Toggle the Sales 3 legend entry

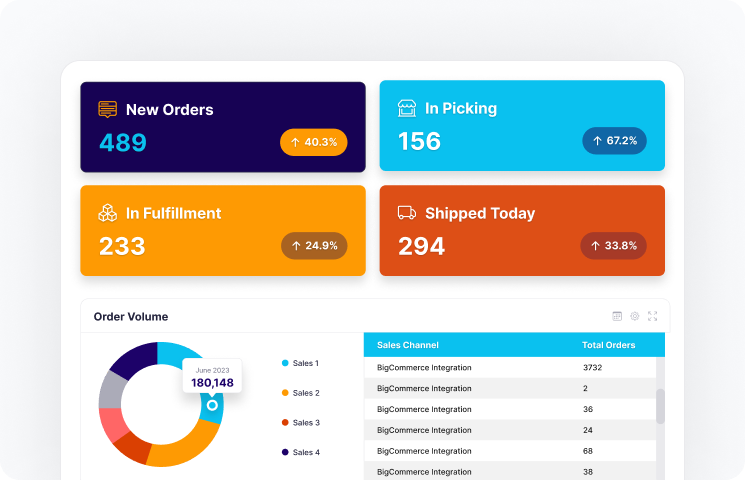tap(301, 422)
